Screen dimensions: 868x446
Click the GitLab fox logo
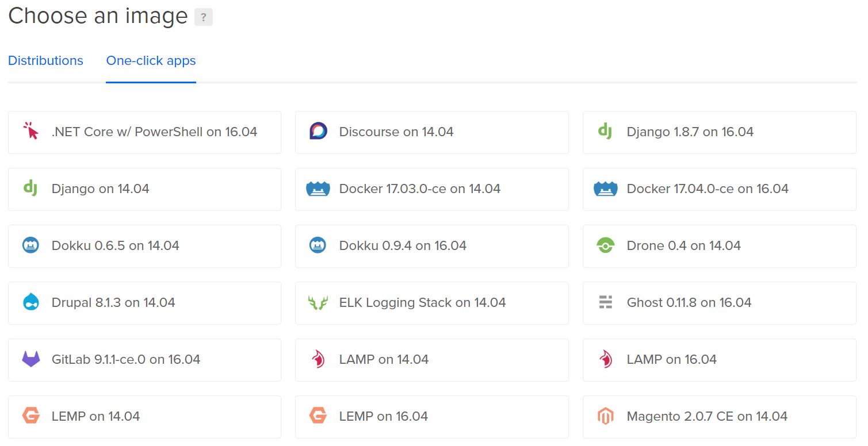pyautogui.click(x=30, y=359)
